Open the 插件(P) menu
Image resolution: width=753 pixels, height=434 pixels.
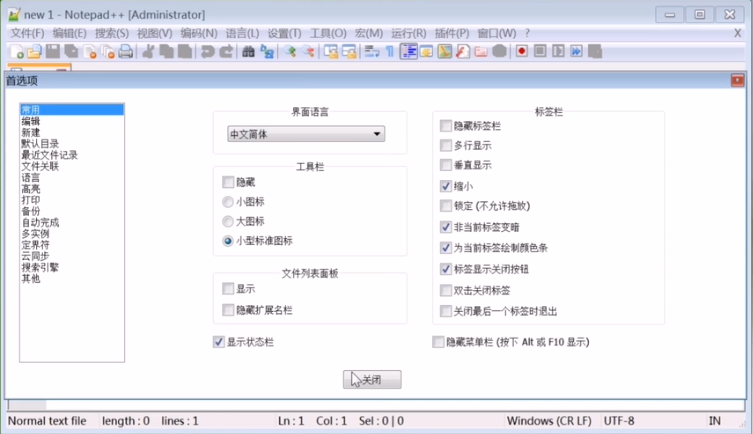452,33
